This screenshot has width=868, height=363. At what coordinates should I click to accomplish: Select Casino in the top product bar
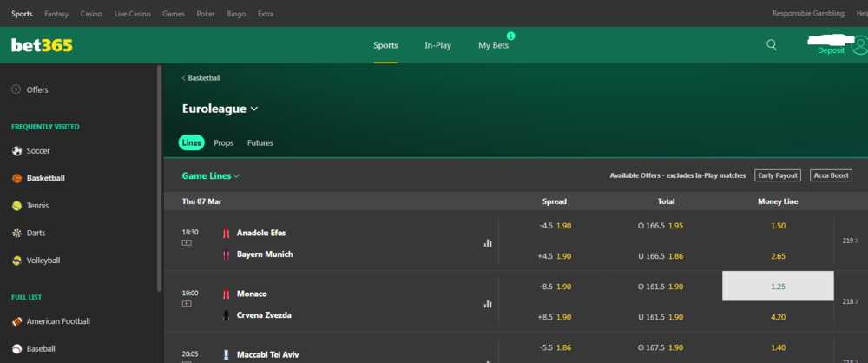(x=91, y=14)
